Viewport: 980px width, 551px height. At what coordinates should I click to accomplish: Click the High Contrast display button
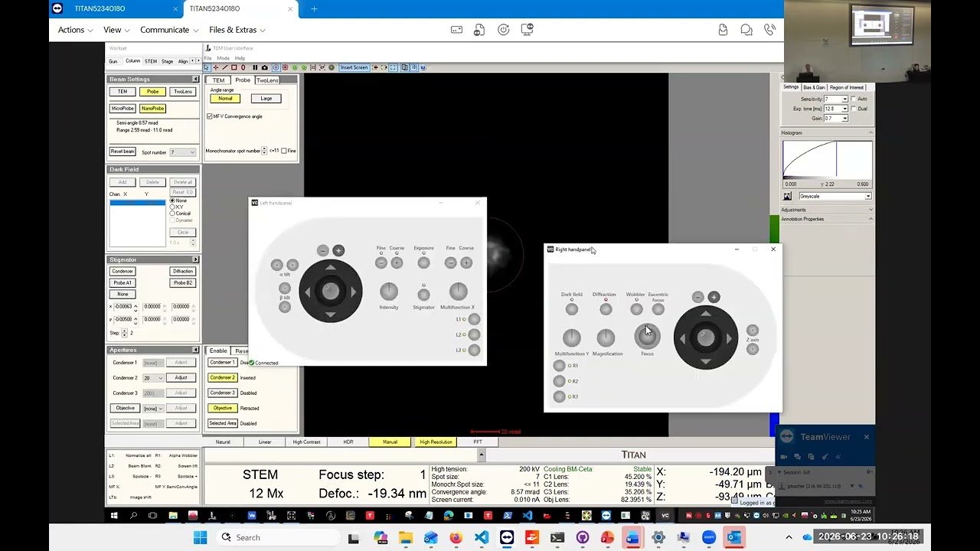(306, 442)
